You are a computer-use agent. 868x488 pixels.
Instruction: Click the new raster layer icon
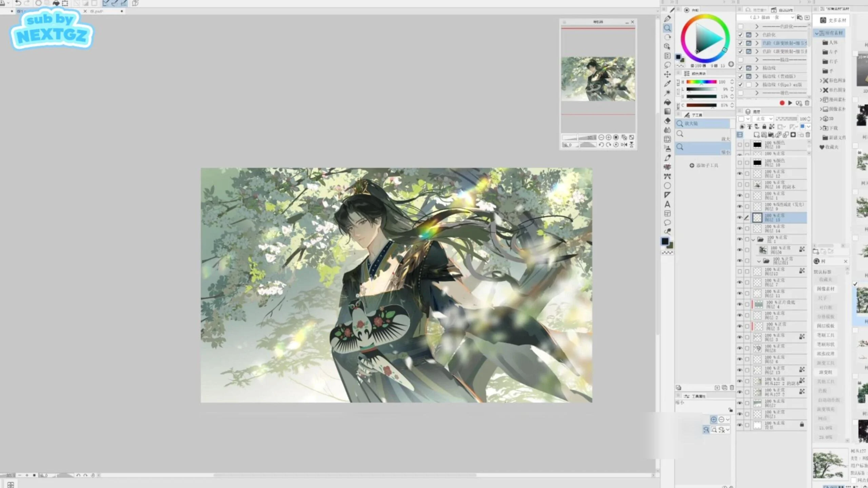pyautogui.click(x=756, y=135)
